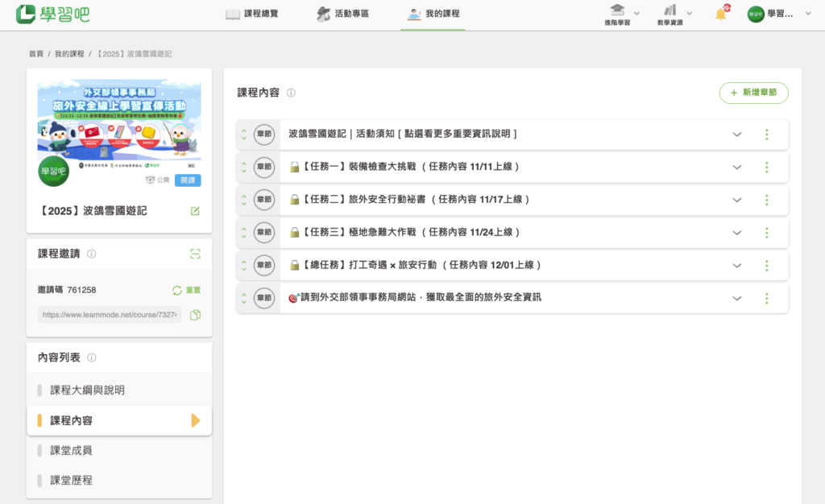Expand the 【任務二】旅外安全行動祕書 chapter
The image size is (825, 504).
pos(736,200)
